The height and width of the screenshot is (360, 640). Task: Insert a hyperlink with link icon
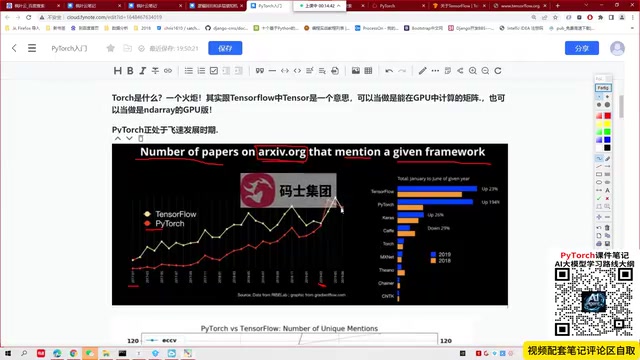[x=168, y=71]
